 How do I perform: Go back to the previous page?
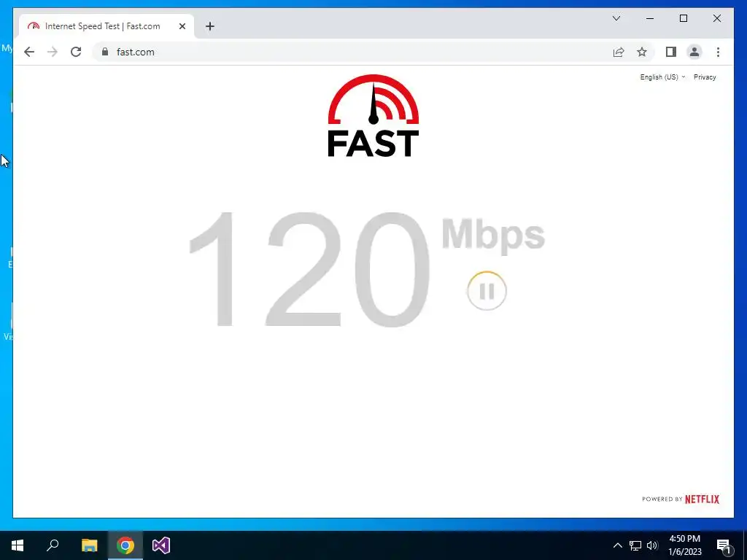click(x=29, y=52)
